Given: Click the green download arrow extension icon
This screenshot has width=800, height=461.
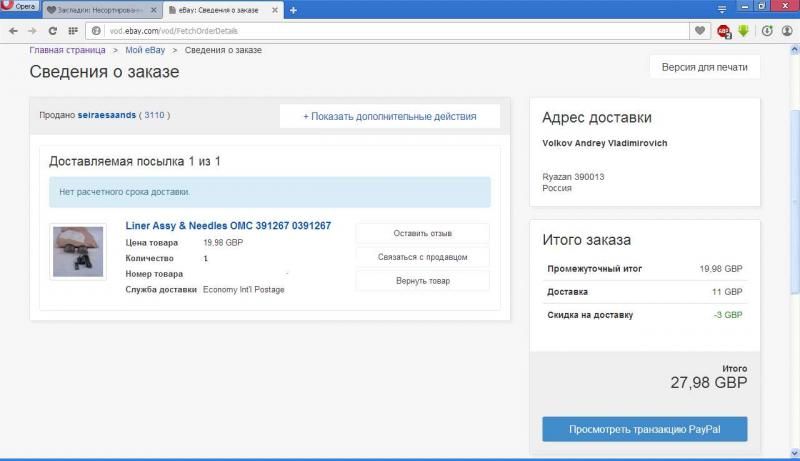Looking at the screenshot, I should tap(743, 31).
